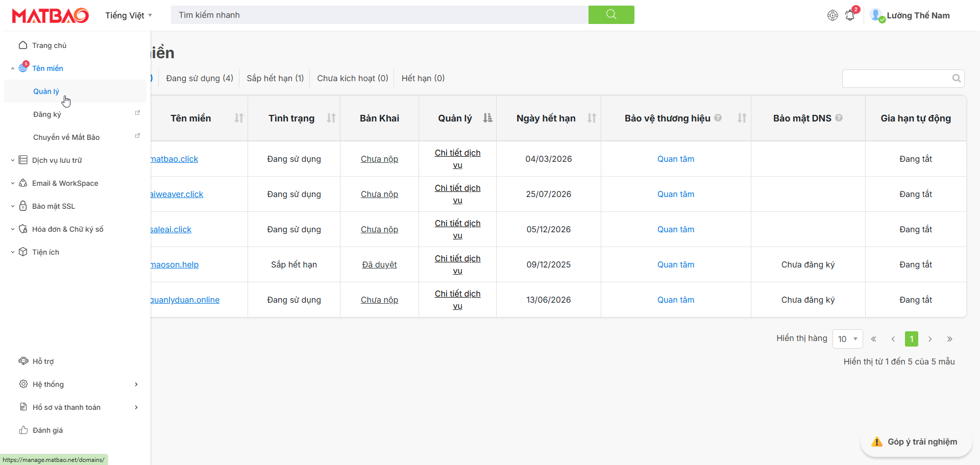Open rows-per-page dropdown showing 10
980x465 pixels.
[847, 339]
